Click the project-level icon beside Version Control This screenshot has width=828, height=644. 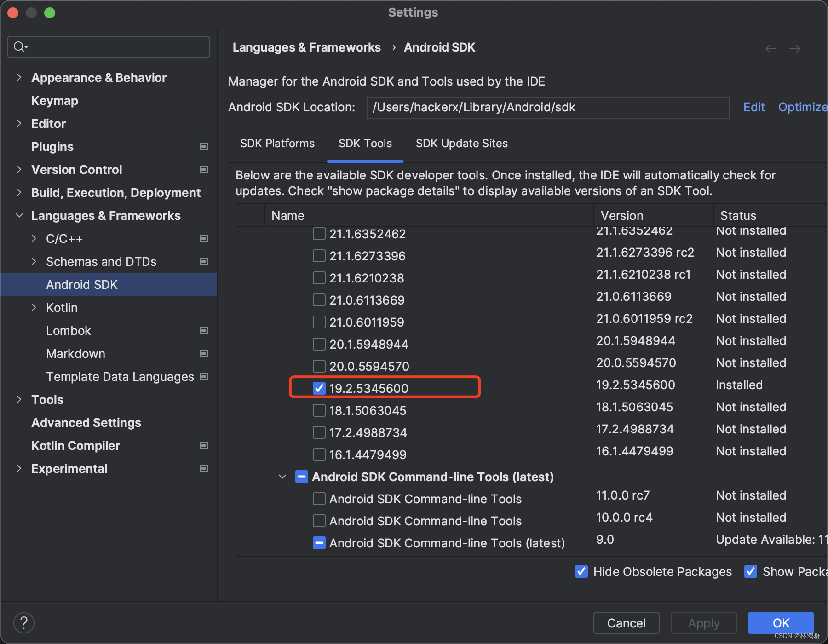coord(204,170)
